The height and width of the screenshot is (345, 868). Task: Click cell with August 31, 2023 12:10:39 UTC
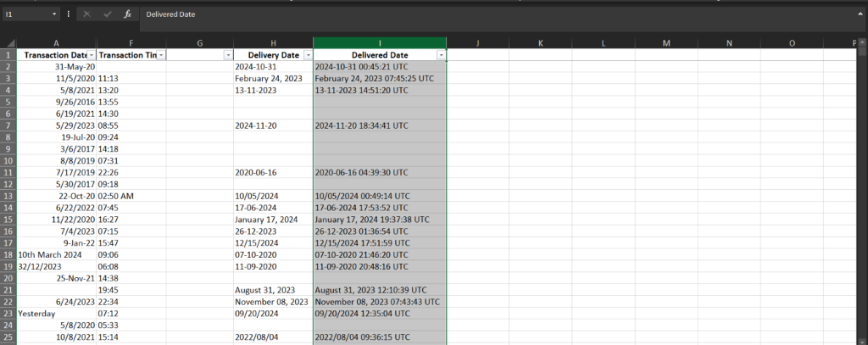pyautogui.click(x=380, y=290)
